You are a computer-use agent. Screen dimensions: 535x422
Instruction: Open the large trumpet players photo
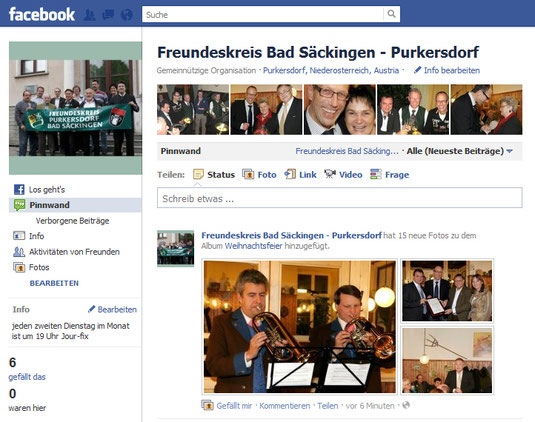(300, 327)
